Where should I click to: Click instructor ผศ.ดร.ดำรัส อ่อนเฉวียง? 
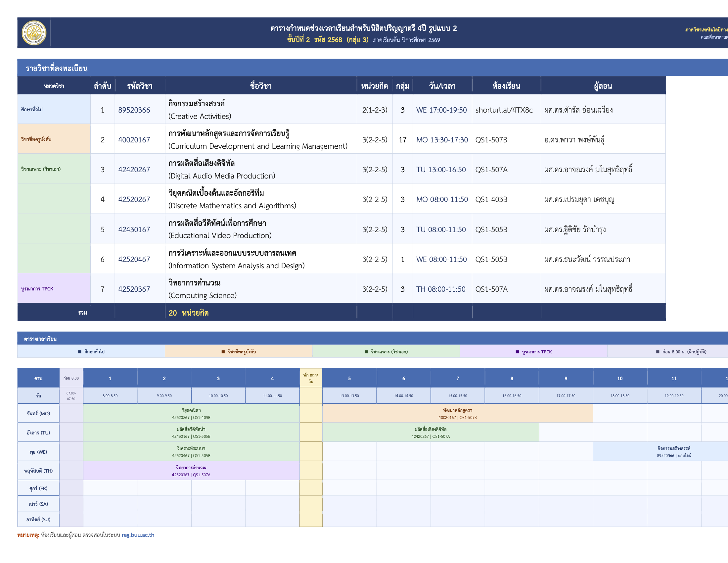[578, 110]
